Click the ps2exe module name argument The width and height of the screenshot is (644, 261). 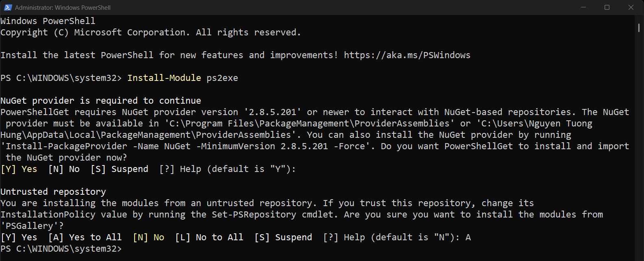[222, 78]
